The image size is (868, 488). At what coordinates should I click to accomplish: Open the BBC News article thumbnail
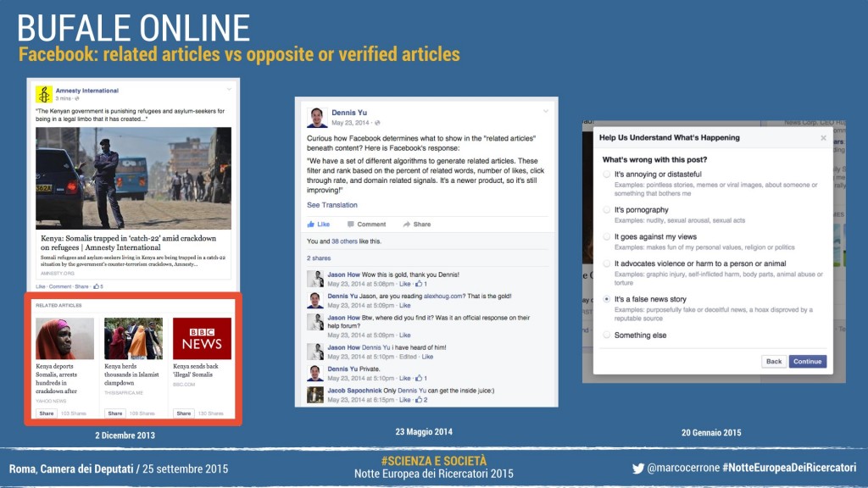coord(202,339)
